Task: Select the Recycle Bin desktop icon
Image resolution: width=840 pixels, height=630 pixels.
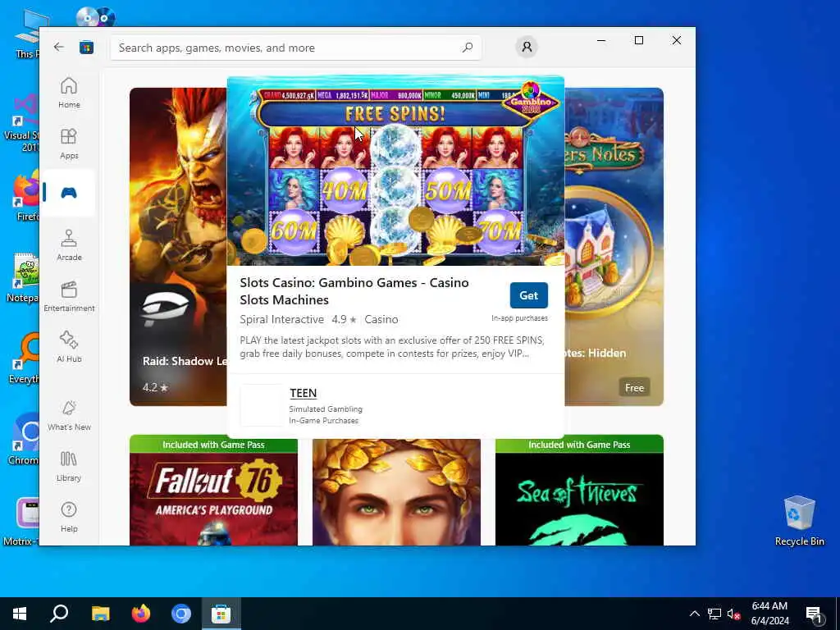Action: click(x=799, y=519)
